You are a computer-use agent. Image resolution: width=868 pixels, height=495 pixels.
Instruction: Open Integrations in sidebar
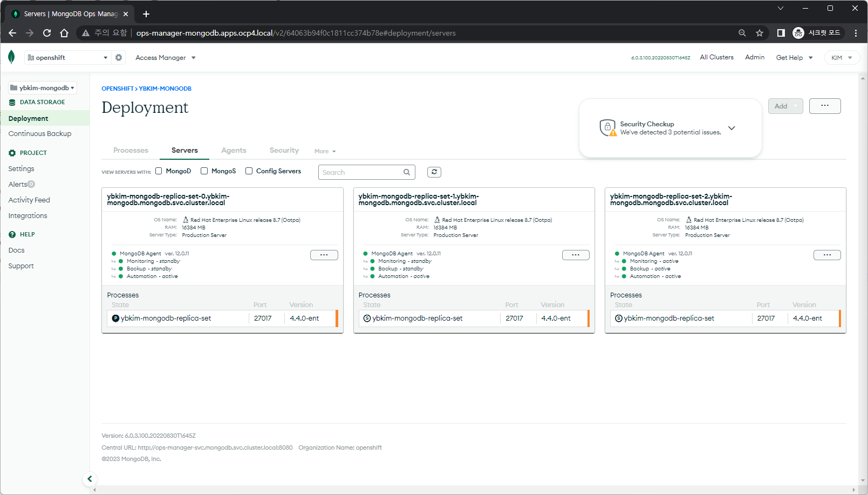(28, 216)
